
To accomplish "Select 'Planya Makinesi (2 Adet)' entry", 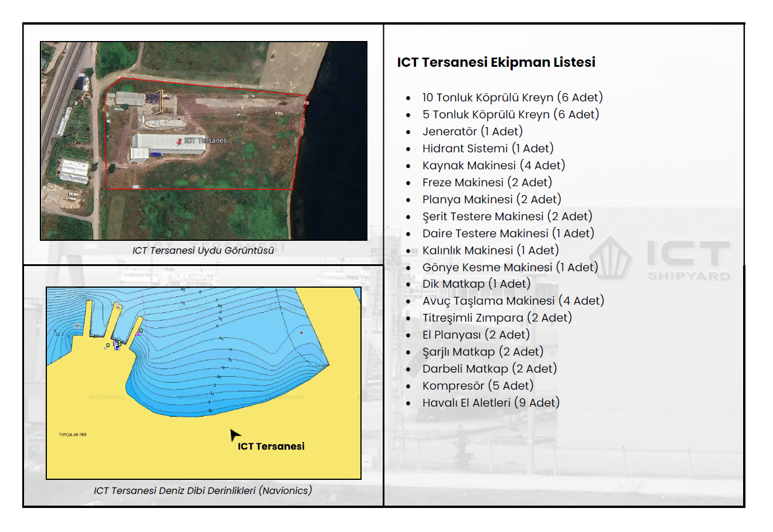I will coord(492,199).
